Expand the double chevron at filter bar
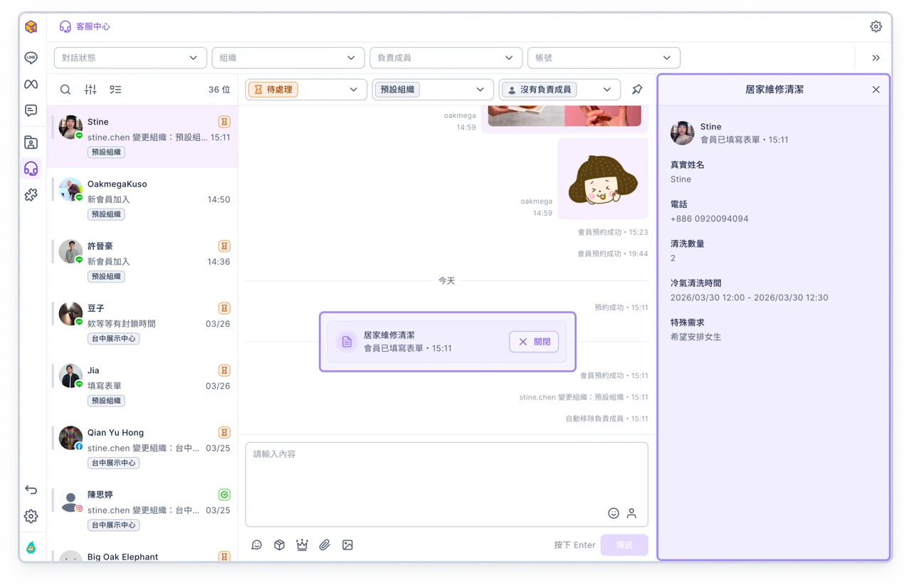Screen dimensions: 911x588 coord(876,58)
